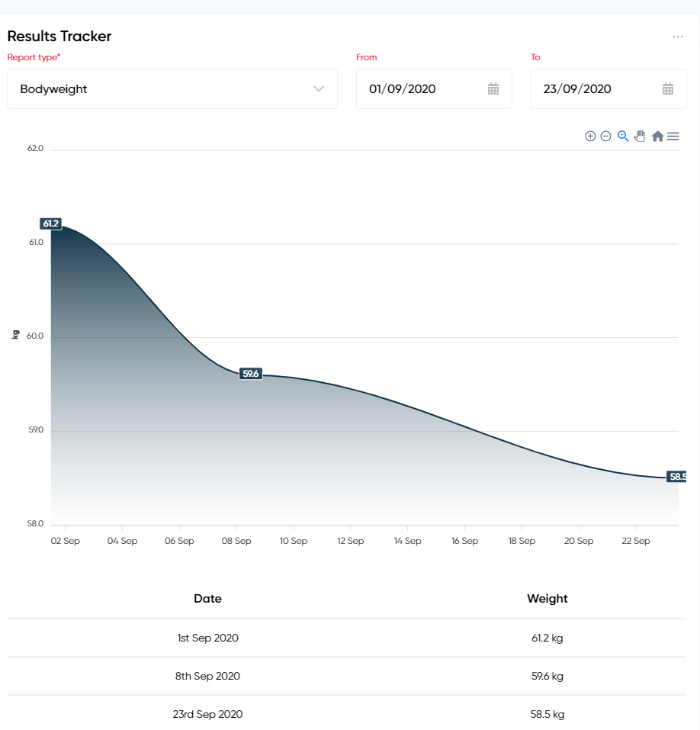
Task: Click the chart zoom-in icon
Action: click(x=590, y=136)
